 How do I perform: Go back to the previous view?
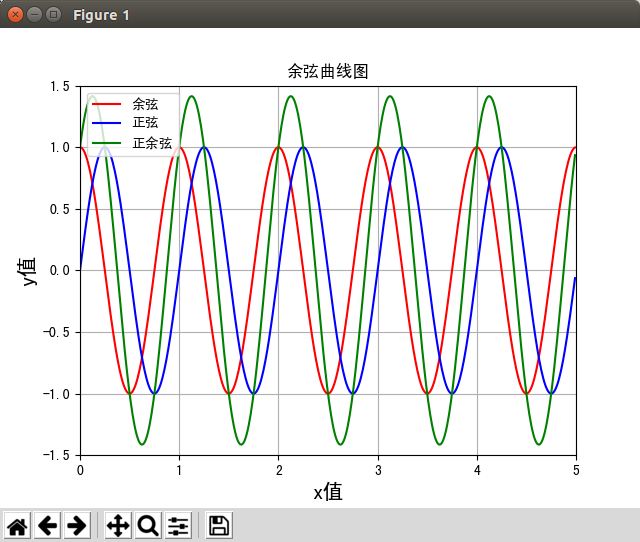tap(47, 526)
